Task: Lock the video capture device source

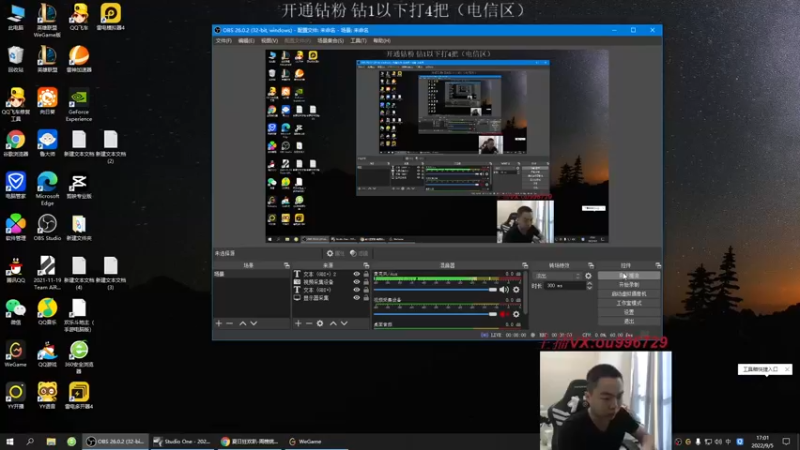Action: pos(366,282)
